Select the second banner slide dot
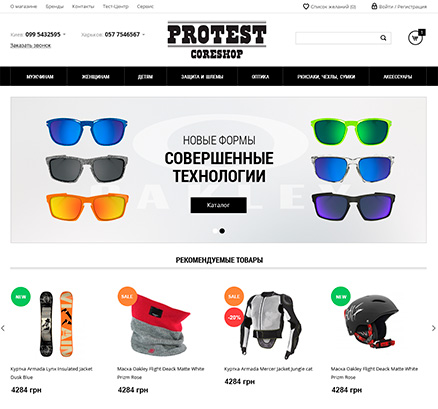Image resolution: width=438 pixels, height=409 pixels. click(x=222, y=231)
